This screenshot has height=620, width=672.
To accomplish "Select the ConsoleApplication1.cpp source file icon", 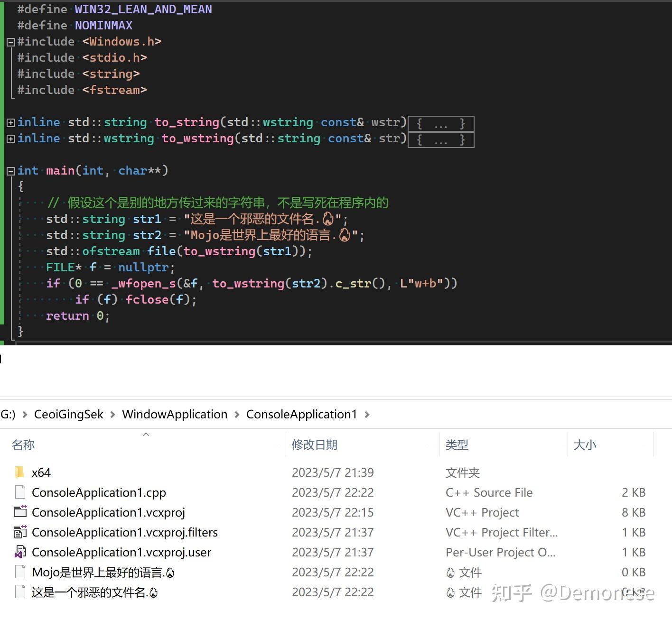I will (x=20, y=492).
